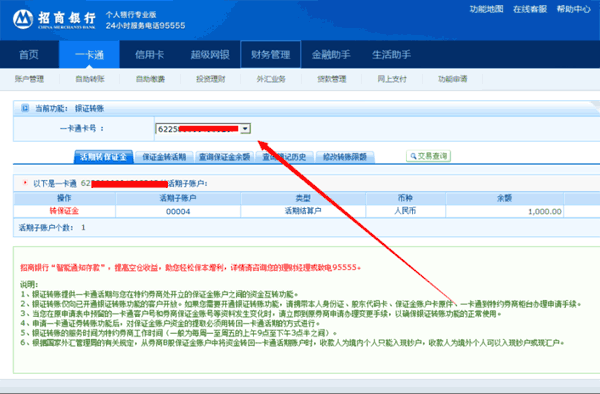Open the 投资理财 submenu
This screenshot has height=394, width=600.
[x=211, y=79]
